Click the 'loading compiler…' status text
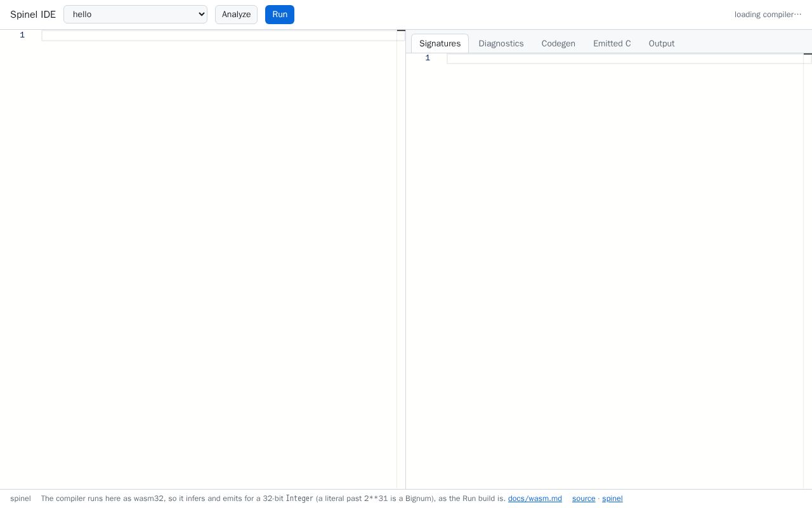The image size is (812, 508). point(768,15)
